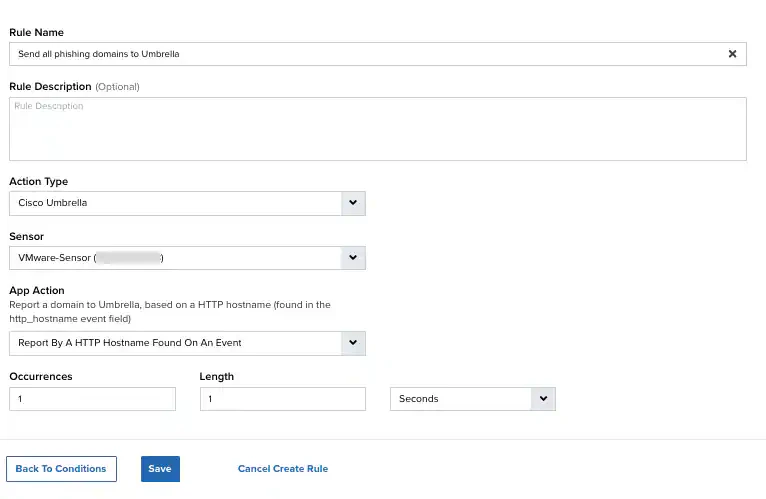Click the App Action chevron arrow

coord(353,343)
